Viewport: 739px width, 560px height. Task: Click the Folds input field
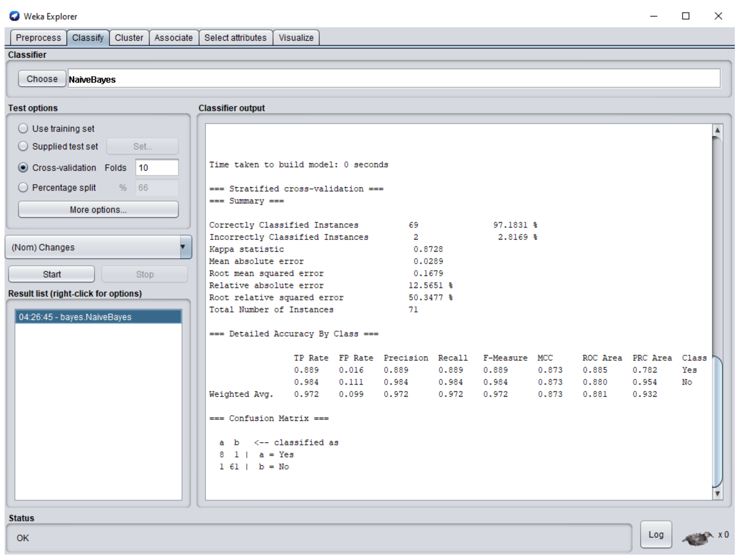pos(157,168)
